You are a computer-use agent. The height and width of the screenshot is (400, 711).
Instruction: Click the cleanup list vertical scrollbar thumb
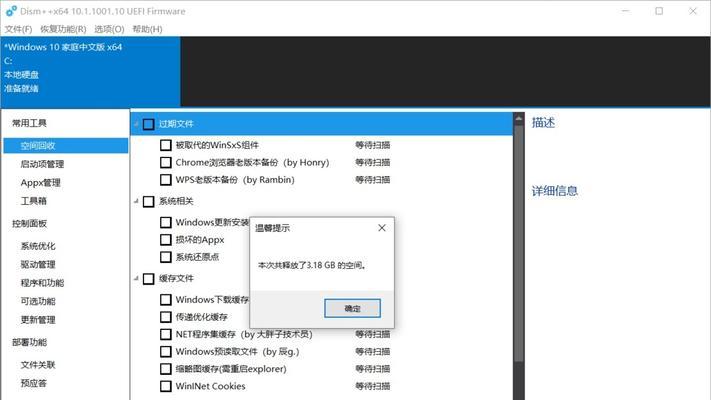(519, 243)
